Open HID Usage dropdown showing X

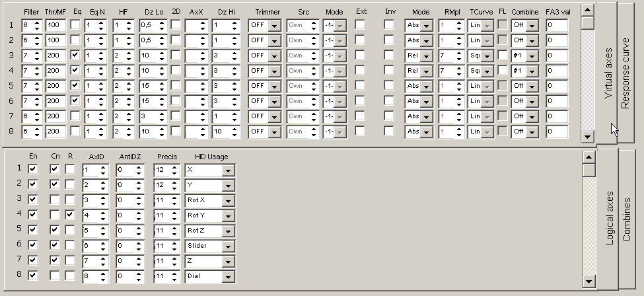pos(229,170)
